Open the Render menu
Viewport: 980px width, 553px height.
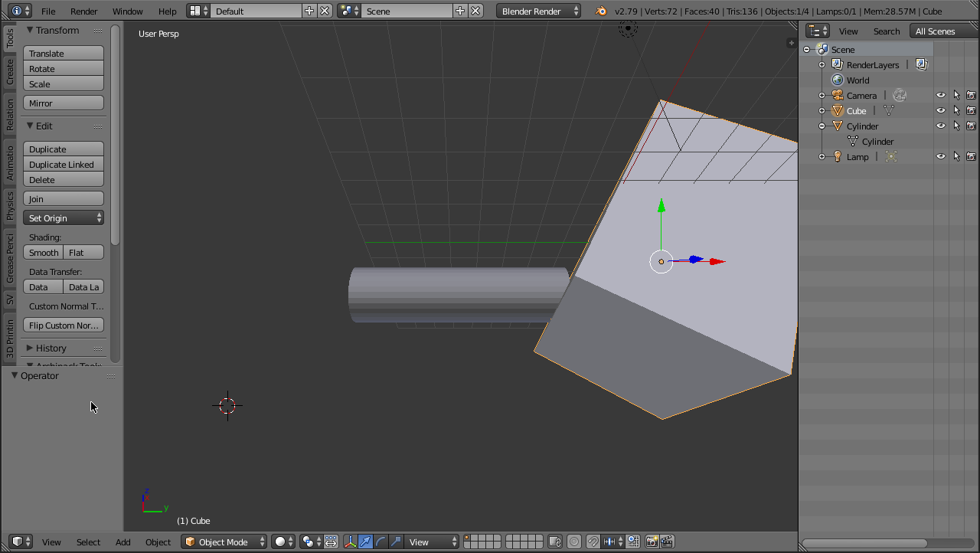click(83, 11)
